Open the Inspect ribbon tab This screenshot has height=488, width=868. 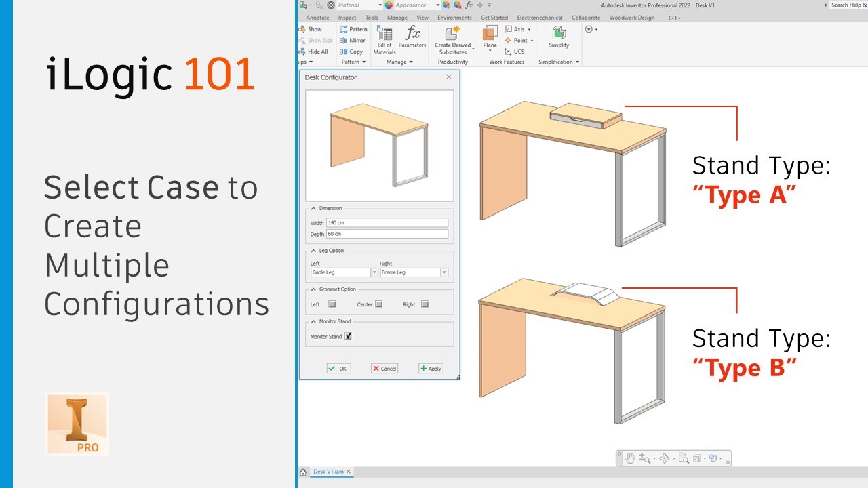click(347, 18)
